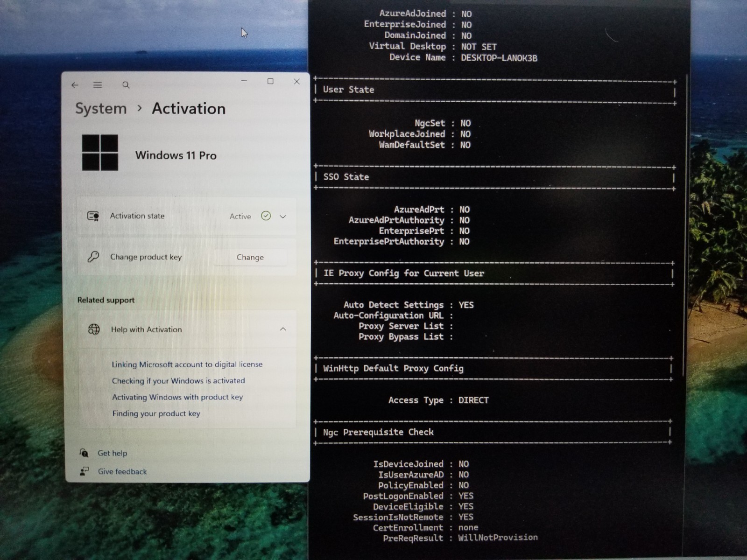Screen dimensions: 747x560
Task: Click the Auto Detect Settings : YES line
Action: point(409,305)
